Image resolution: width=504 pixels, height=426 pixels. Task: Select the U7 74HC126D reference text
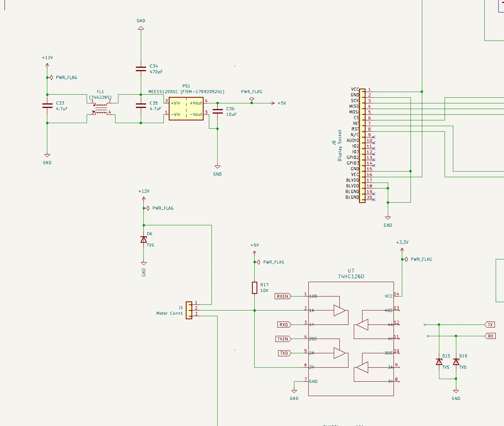(x=351, y=271)
